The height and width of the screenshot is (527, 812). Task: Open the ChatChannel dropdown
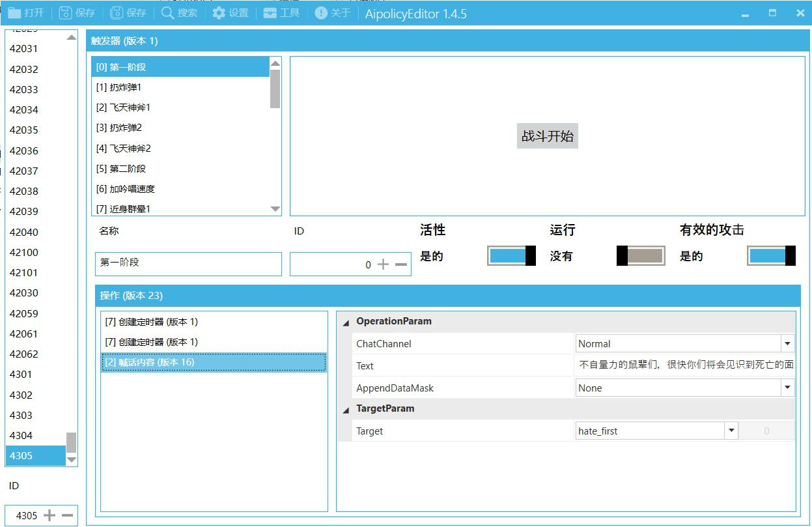click(x=787, y=344)
